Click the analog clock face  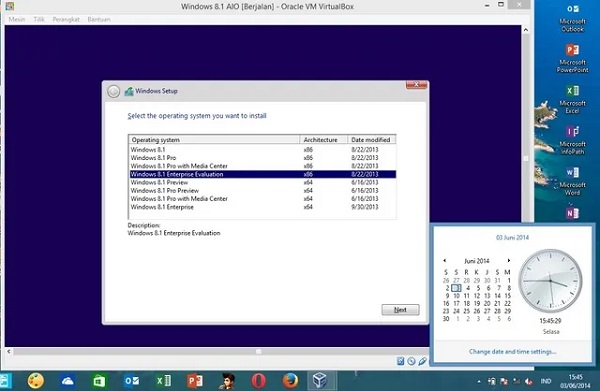pos(550,281)
